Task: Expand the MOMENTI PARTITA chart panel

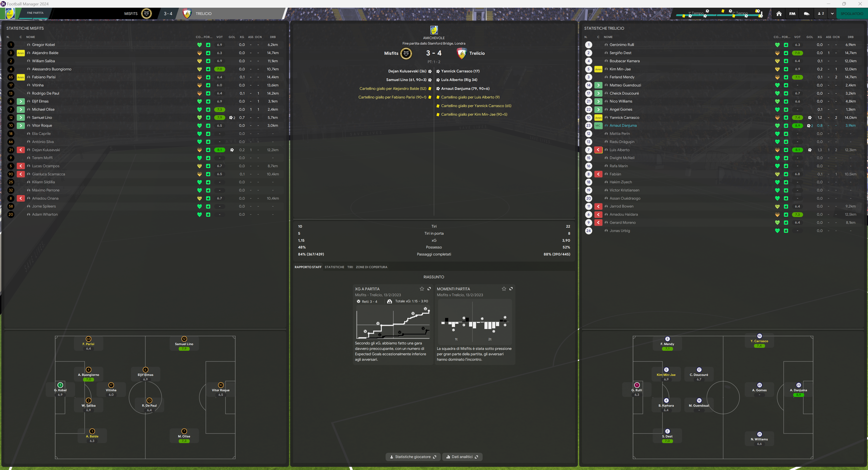Action: (511, 289)
